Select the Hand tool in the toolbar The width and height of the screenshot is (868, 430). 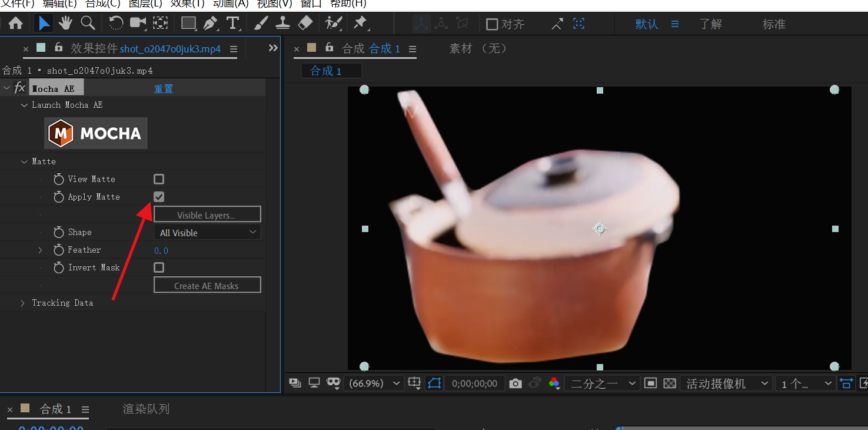pos(65,24)
